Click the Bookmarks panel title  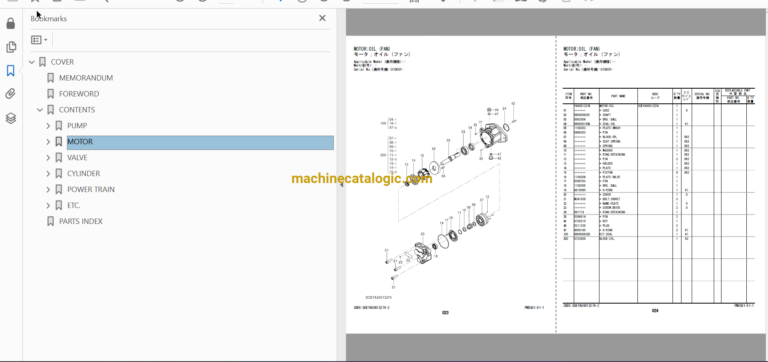[48, 19]
